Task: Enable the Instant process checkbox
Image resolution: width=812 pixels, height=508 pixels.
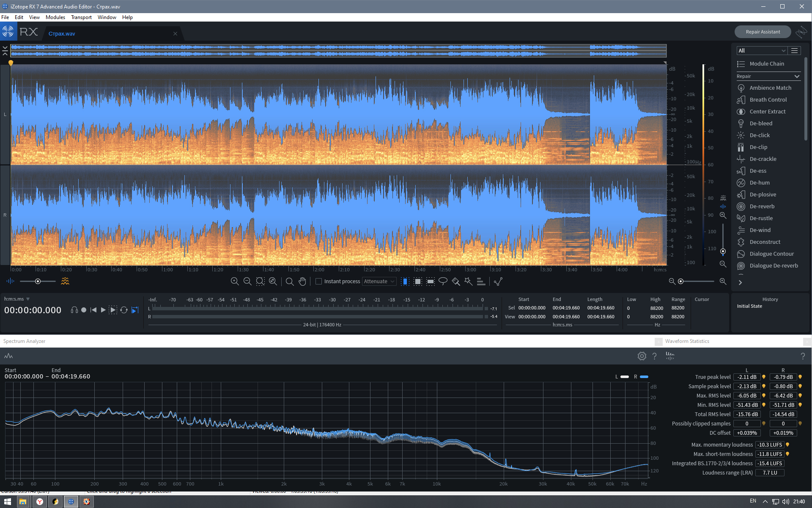Action: [319, 281]
